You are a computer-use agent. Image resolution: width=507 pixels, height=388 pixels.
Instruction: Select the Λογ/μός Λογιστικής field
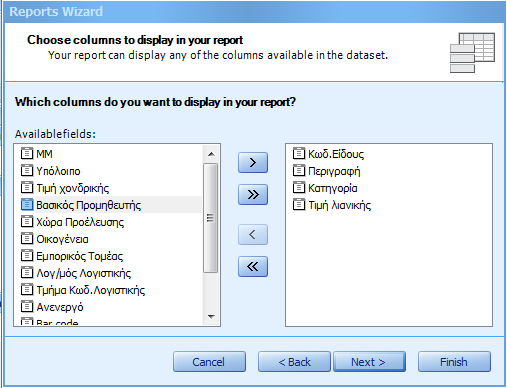point(84,273)
